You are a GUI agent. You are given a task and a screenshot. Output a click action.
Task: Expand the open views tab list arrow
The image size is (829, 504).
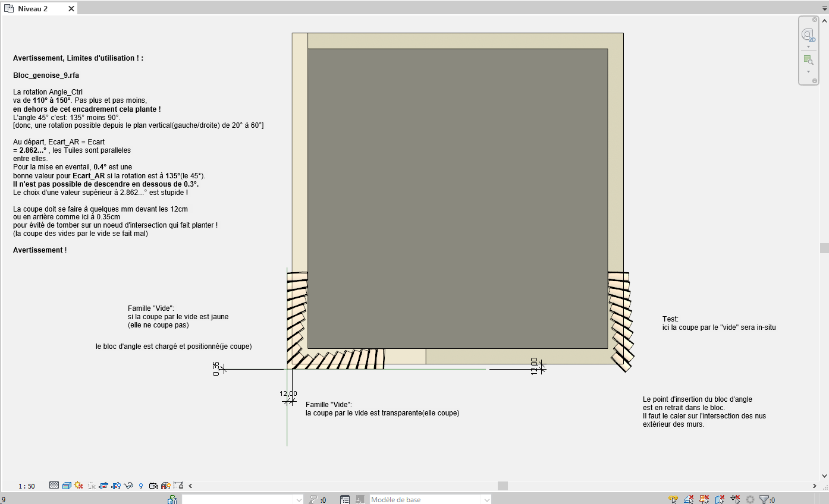[x=823, y=8]
